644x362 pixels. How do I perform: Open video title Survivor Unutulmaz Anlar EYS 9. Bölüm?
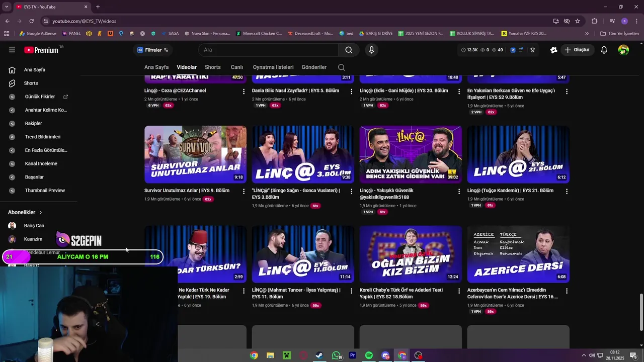tap(187, 191)
